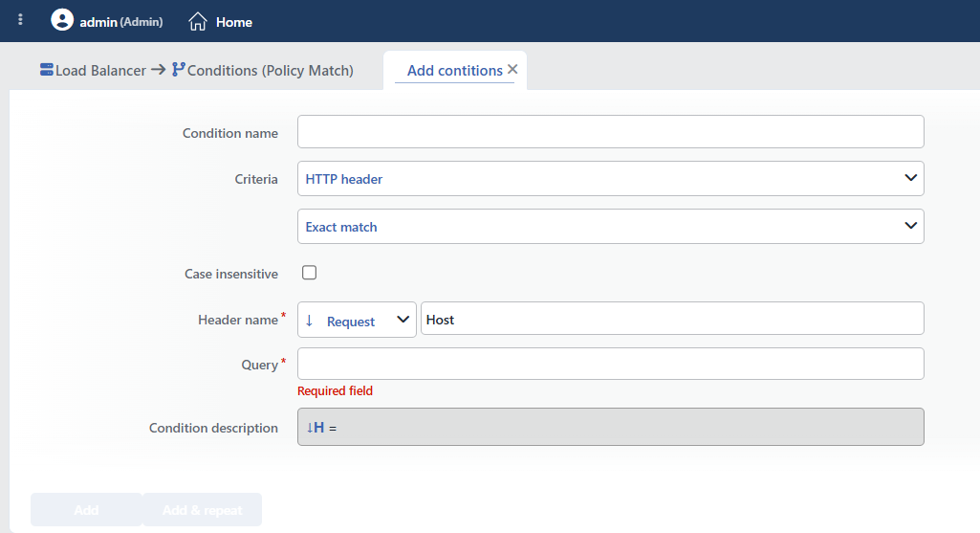Viewport: 980px width, 533px height.
Task: Click the Query label
Action: coord(259,365)
